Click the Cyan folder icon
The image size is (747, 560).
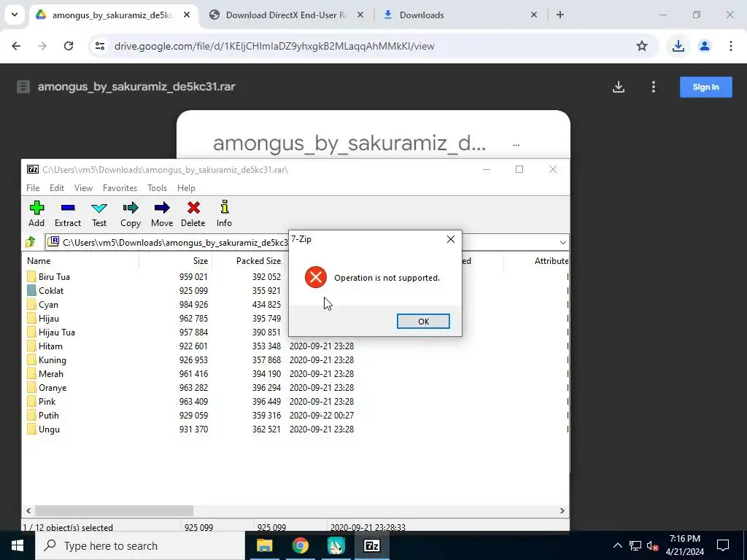31,304
